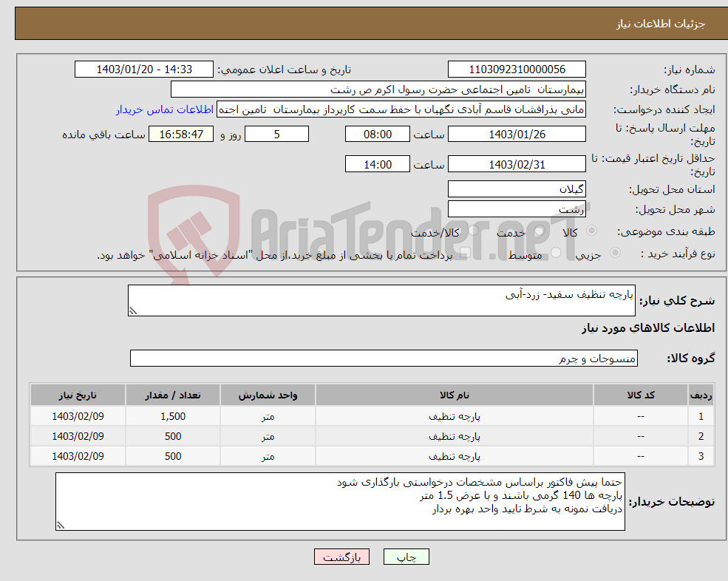Click the price validity date 1403/02/31

point(517,164)
